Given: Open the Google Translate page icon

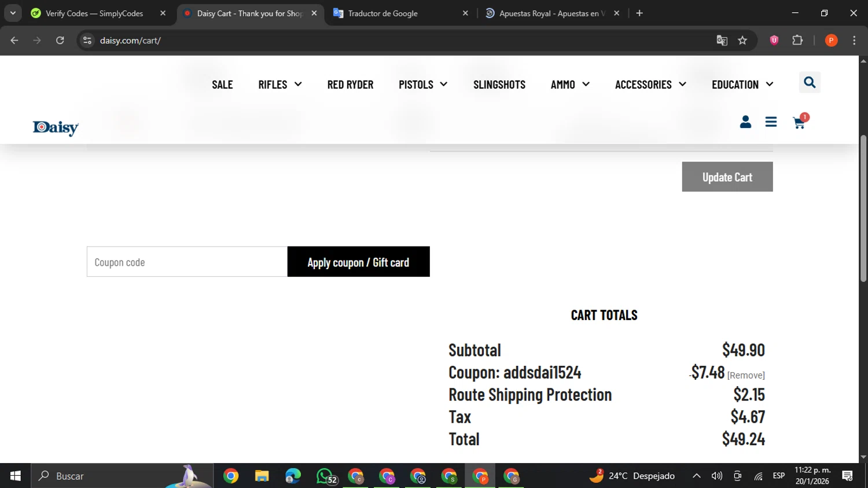Looking at the screenshot, I should coord(722,41).
